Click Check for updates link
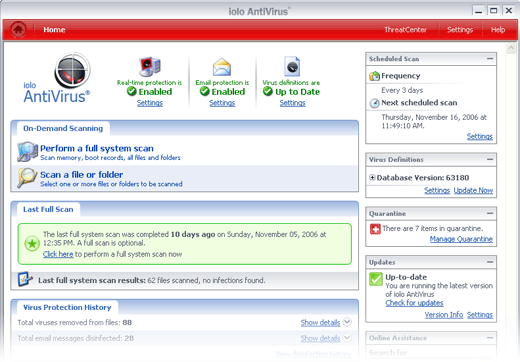Screen dimensions: 520x362 pyautogui.click(x=414, y=303)
